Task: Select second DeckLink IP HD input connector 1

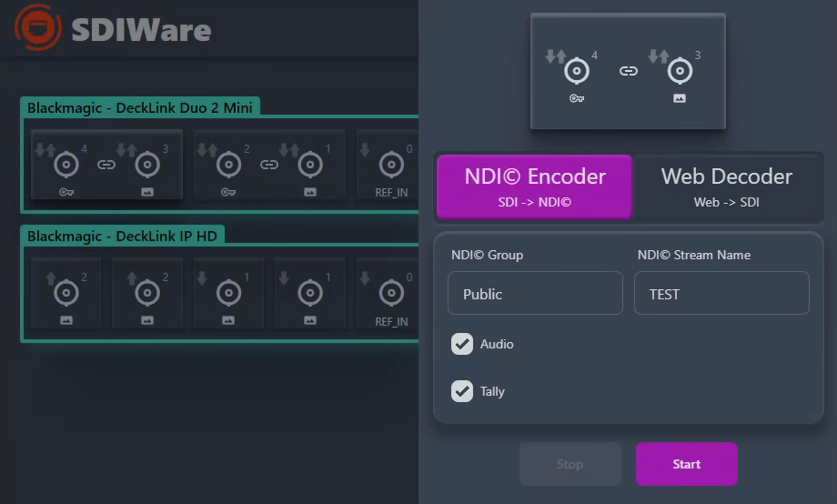Action: pos(310,293)
